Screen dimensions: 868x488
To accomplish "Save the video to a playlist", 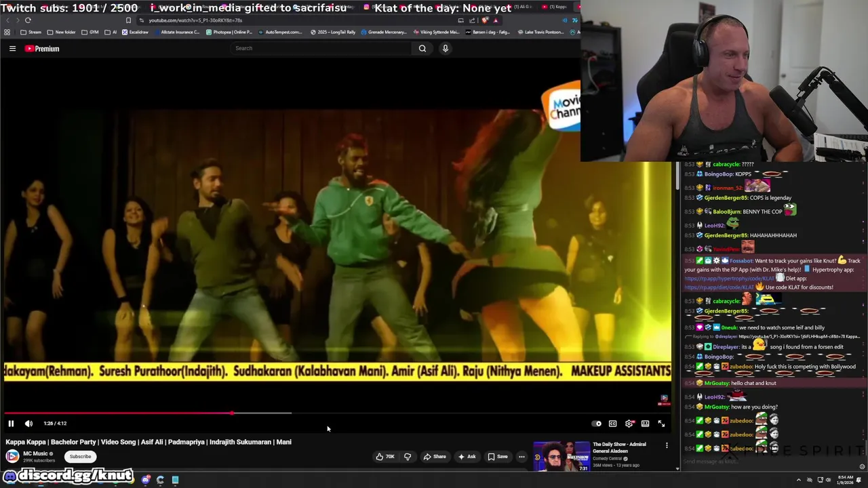I will 498,457.
